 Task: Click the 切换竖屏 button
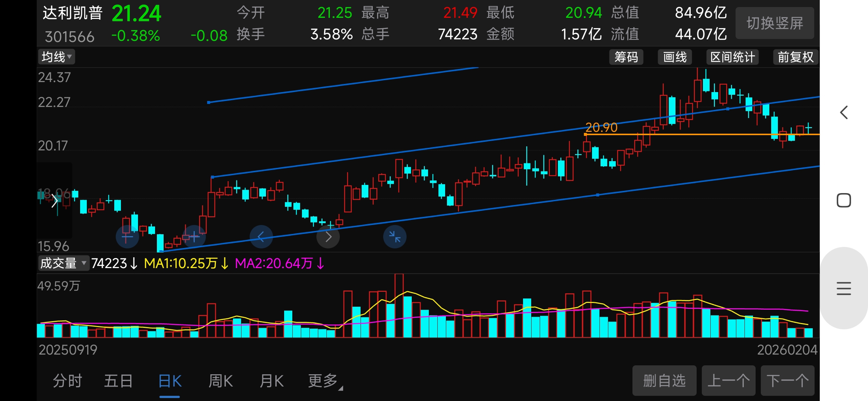775,23
